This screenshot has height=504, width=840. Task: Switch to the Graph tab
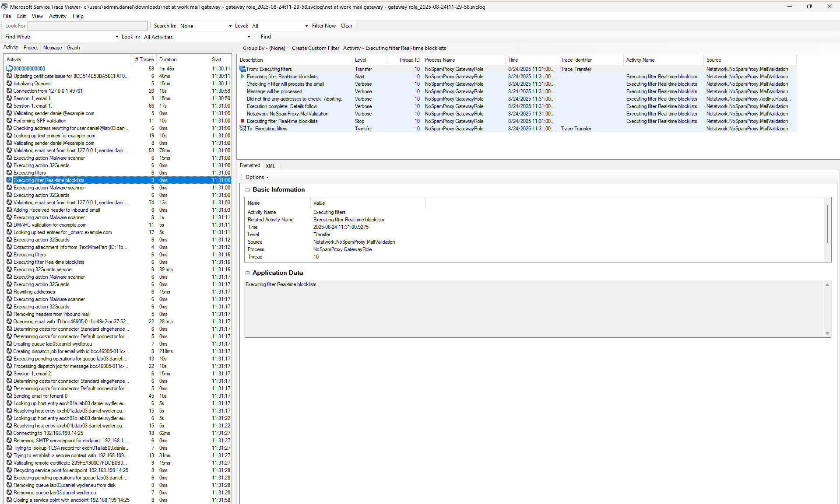73,48
